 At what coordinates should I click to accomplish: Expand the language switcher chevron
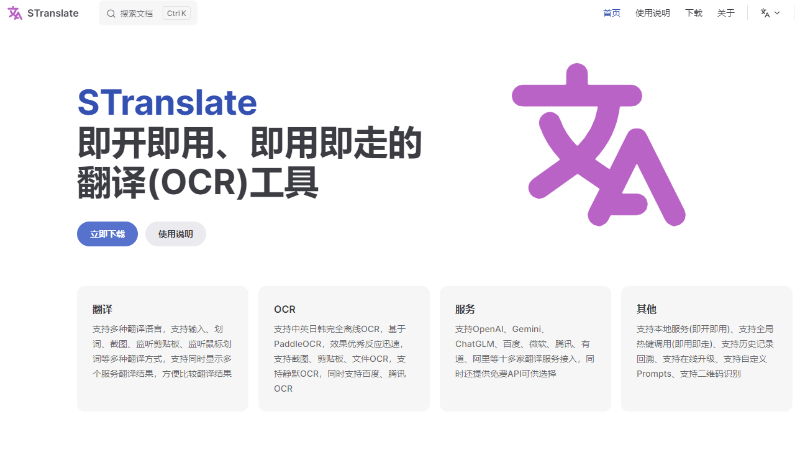pos(777,13)
